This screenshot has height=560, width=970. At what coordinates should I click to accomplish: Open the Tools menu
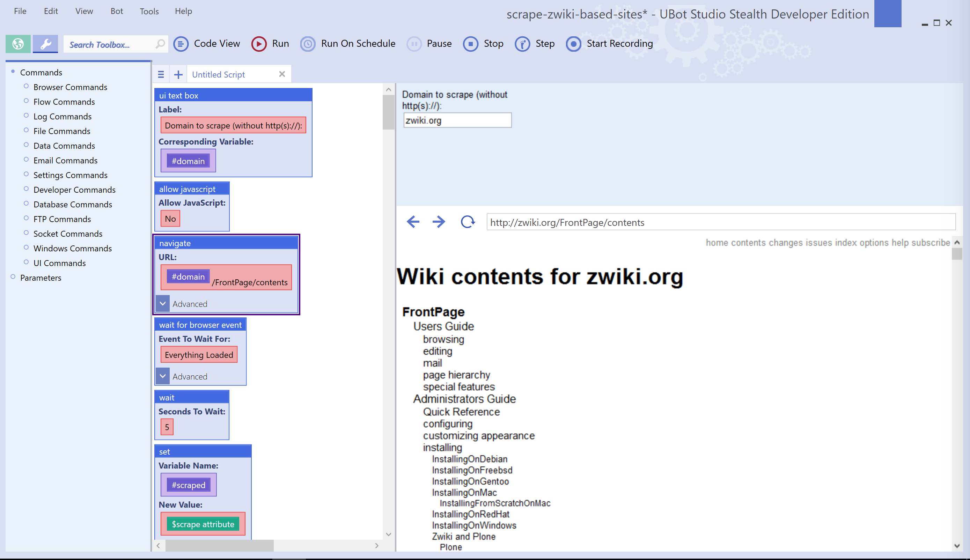pos(149,11)
